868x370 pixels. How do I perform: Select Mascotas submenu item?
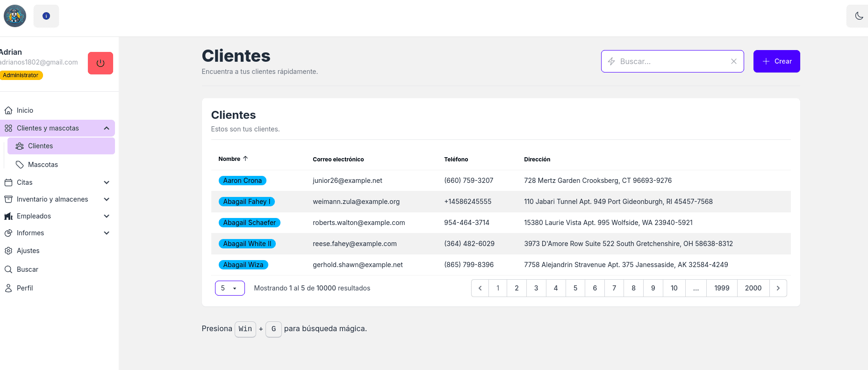click(x=61, y=165)
